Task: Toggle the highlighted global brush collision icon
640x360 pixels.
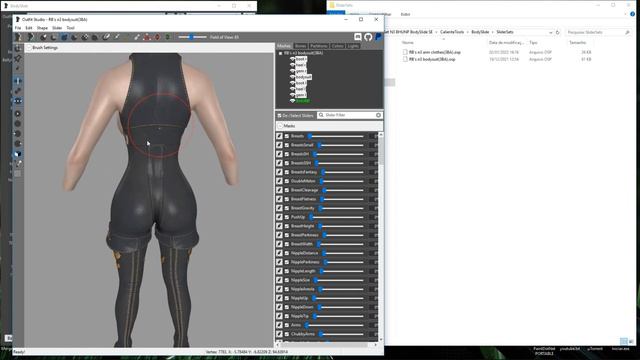Action: 18,101
